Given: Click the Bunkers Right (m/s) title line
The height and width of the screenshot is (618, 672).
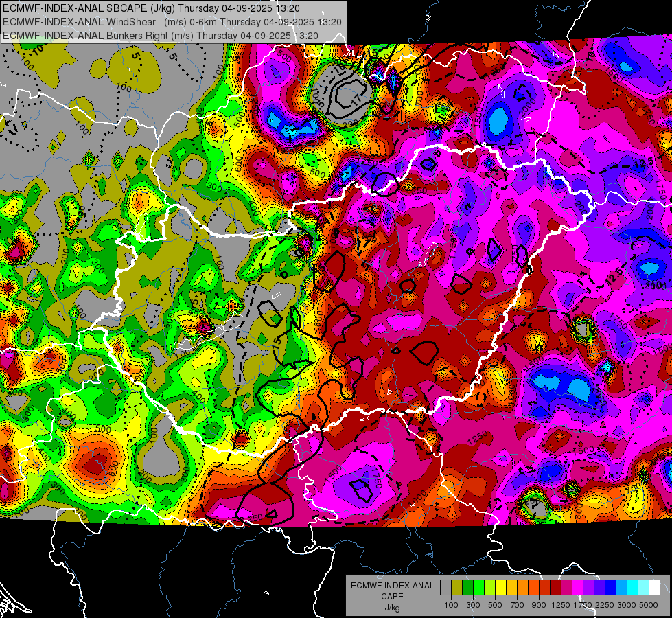Looking at the screenshot, I should coord(161,36).
